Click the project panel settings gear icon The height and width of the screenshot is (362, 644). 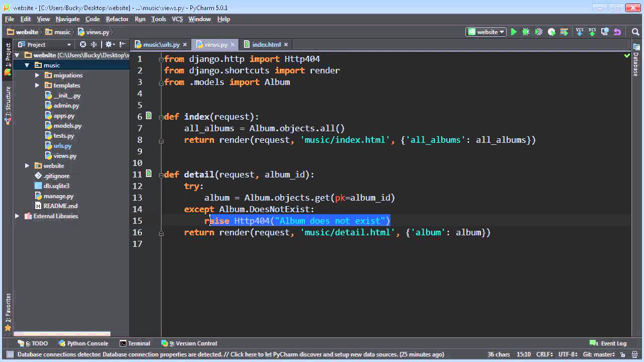pos(109,44)
